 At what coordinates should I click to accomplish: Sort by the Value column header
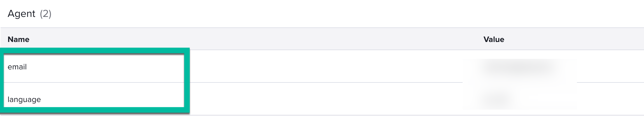(494, 39)
